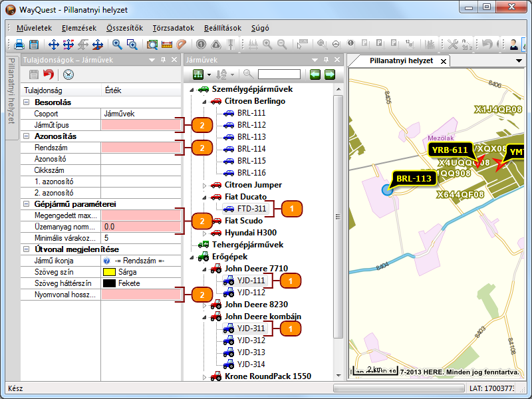Click the clock icon in properties panel

point(68,74)
